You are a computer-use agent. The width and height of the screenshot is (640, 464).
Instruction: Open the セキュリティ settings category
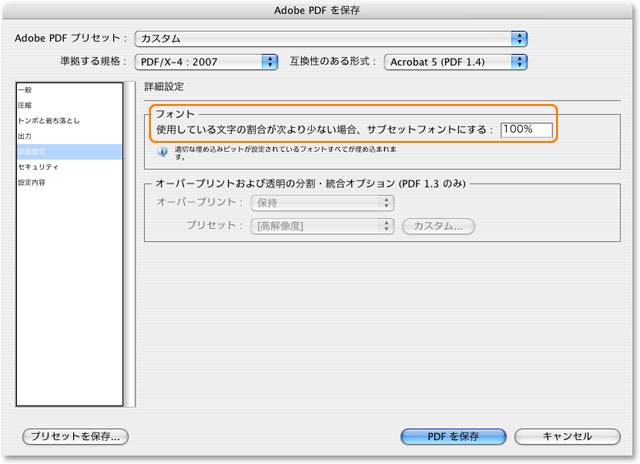35,167
